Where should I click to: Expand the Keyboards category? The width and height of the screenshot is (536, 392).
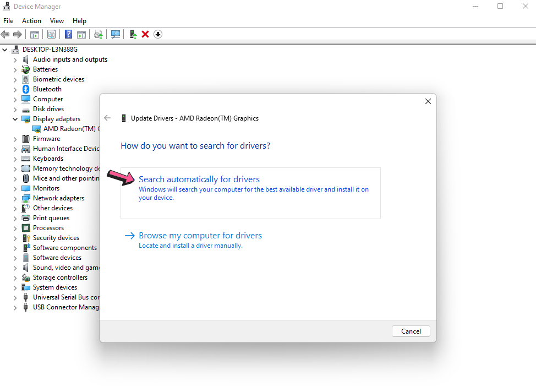[15, 159]
